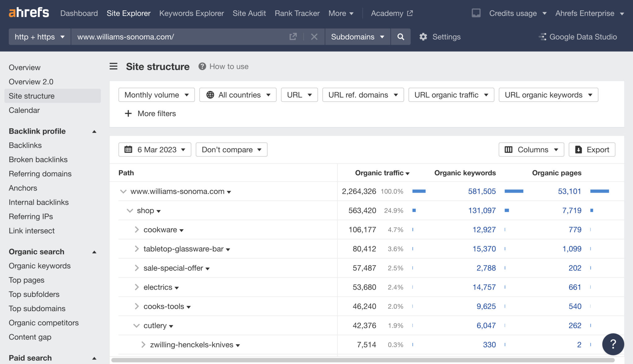
Task: Open the Subdomains mode dropdown
Action: 357,37
